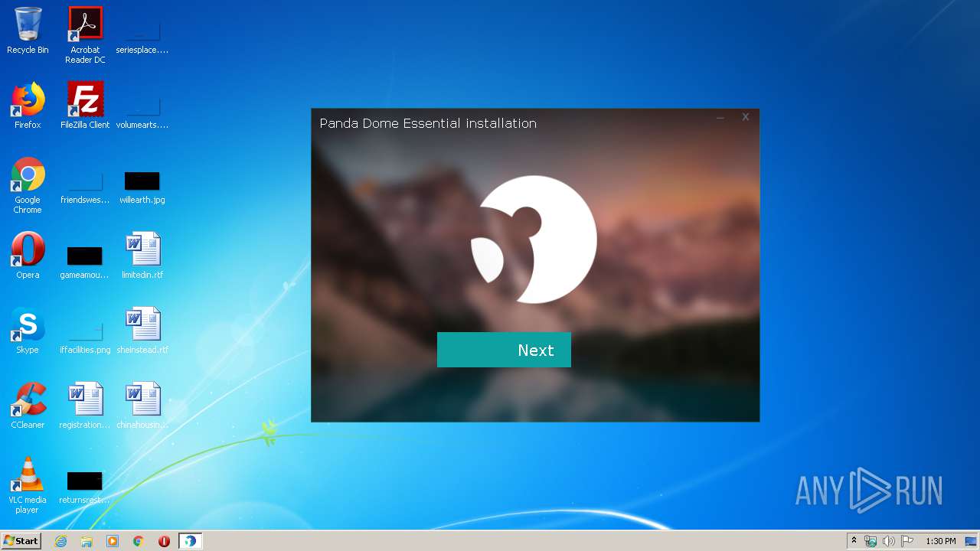Viewport: 980px width, 551px height.
Task: Open Internet Explorer from taskbar
Action: click(x=60, y=541)
